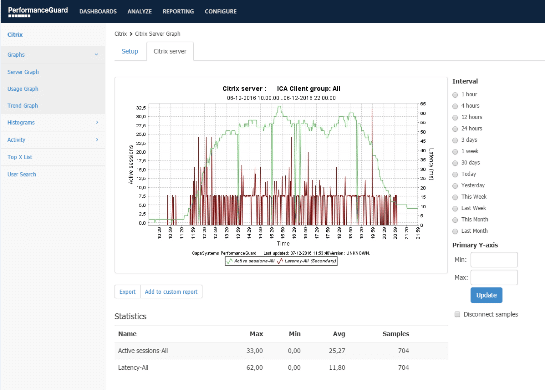Click the Export button

[x=127, y=292]
